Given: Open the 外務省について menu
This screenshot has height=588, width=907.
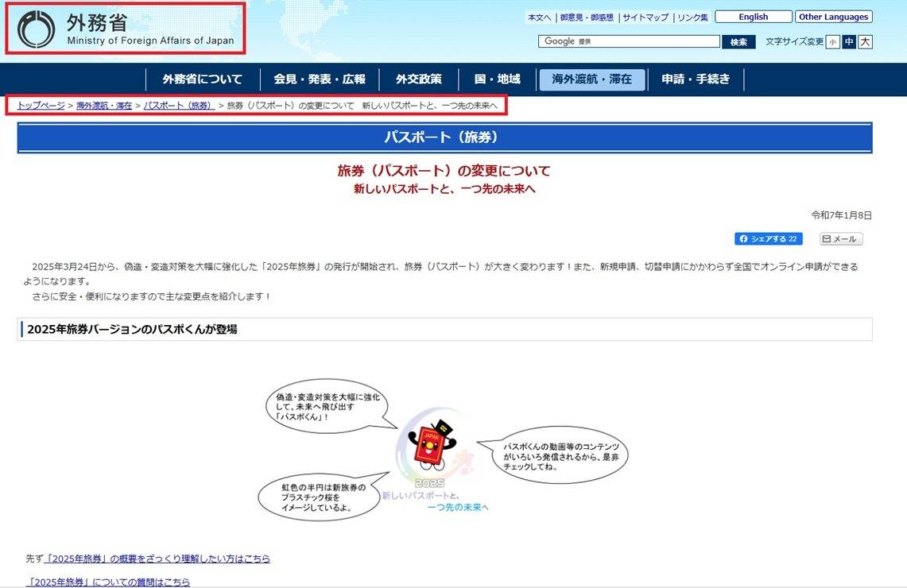Looking at the screenshot, I should [202, 79].
